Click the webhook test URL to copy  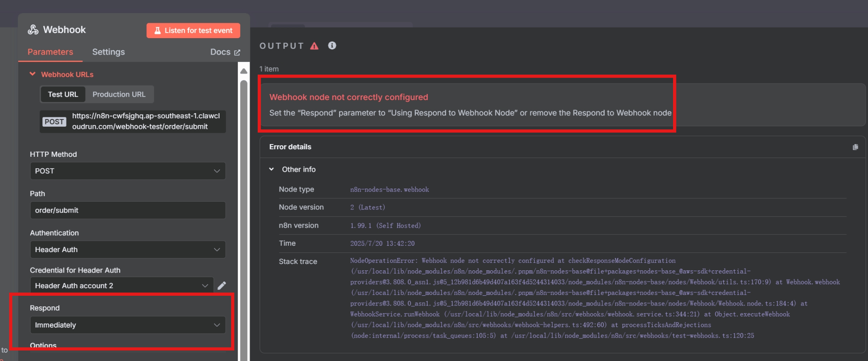[x=146, y=122]
